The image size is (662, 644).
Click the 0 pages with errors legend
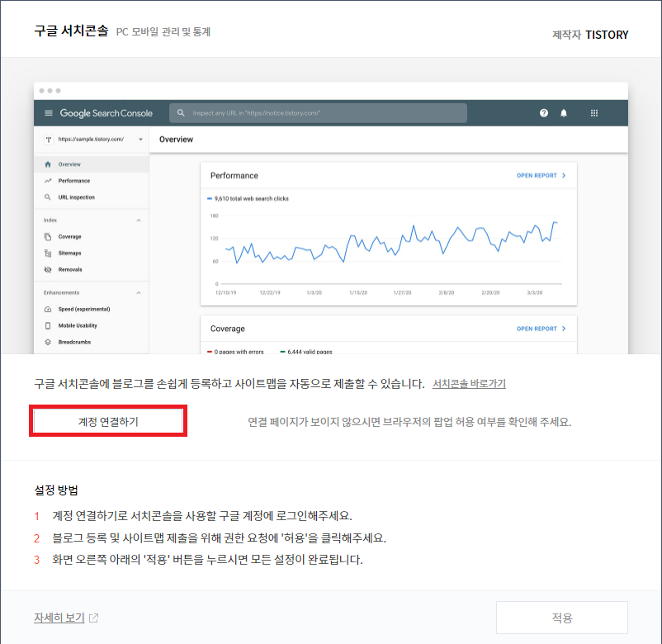pos(235,352)
